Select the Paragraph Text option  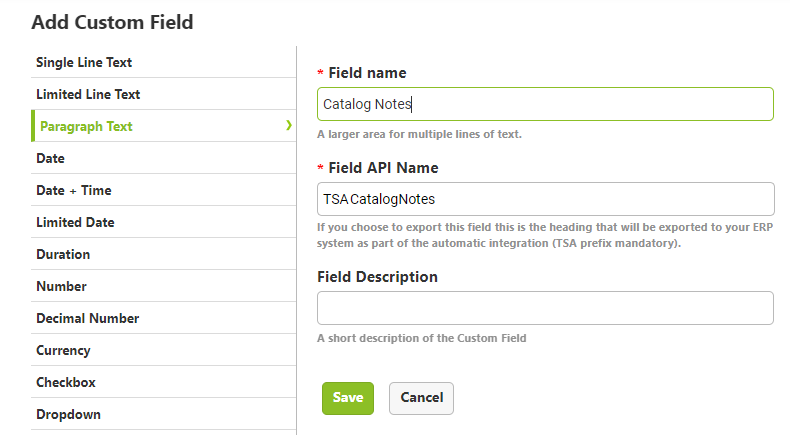(163, 126)
